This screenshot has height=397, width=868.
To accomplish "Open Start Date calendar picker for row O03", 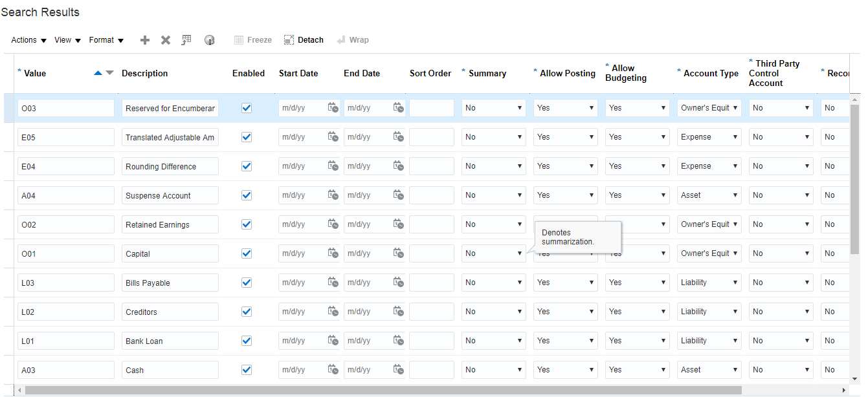I will click(x=333, y=108).
